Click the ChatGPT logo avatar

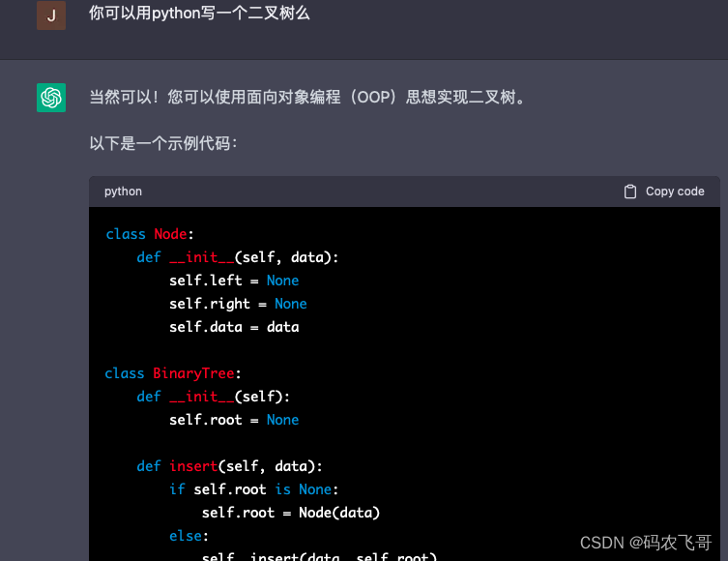point(51,98)
